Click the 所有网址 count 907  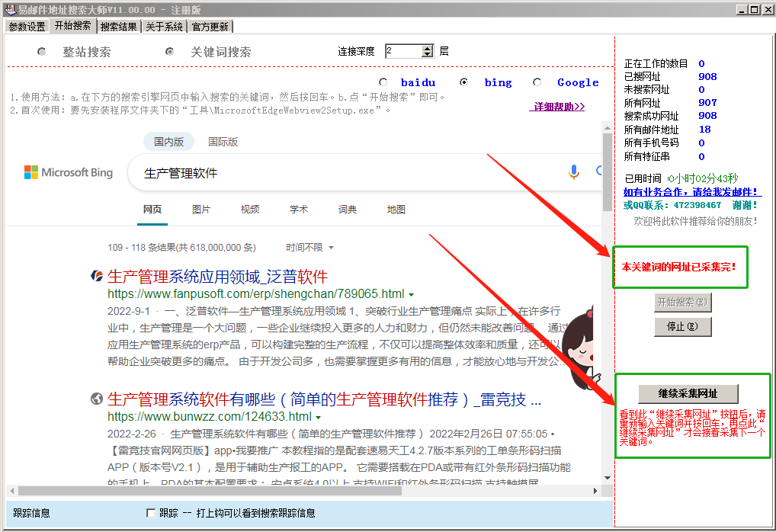[x=707, y=102]
